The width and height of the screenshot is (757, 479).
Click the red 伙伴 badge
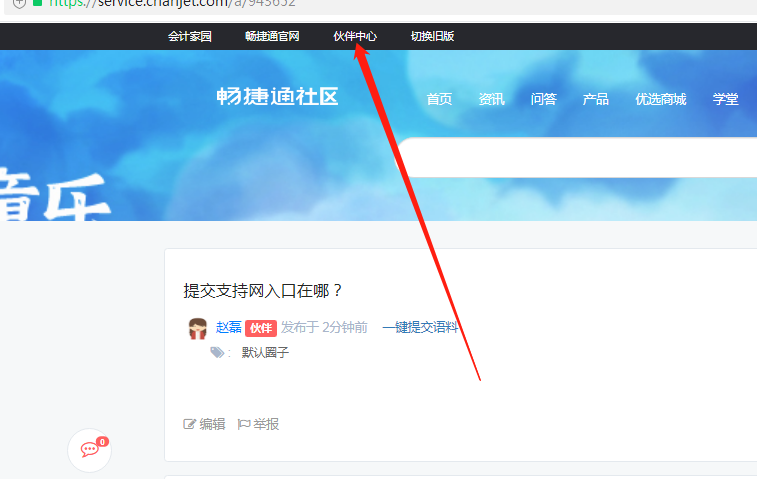coord(261,328)
